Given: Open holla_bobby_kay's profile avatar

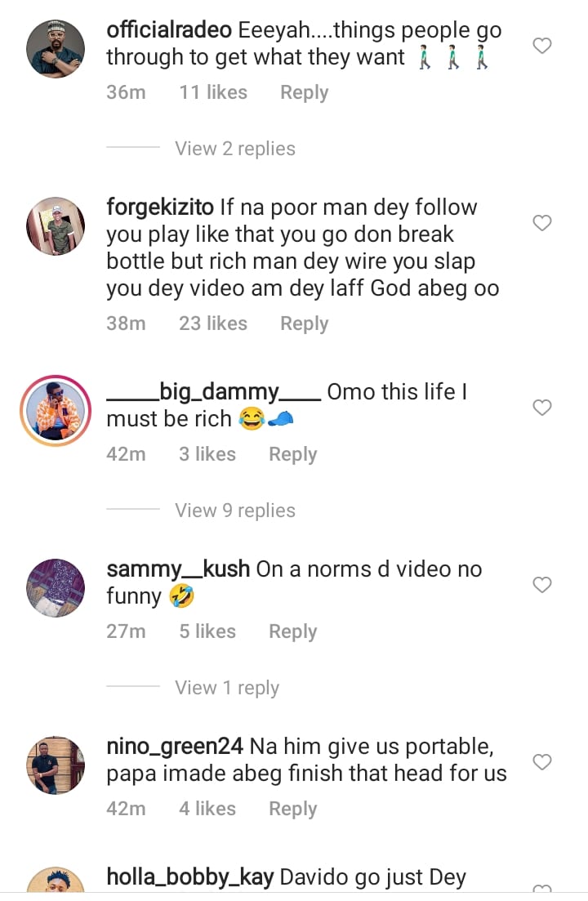Looking at the screenshot, I should click(56, 886).
